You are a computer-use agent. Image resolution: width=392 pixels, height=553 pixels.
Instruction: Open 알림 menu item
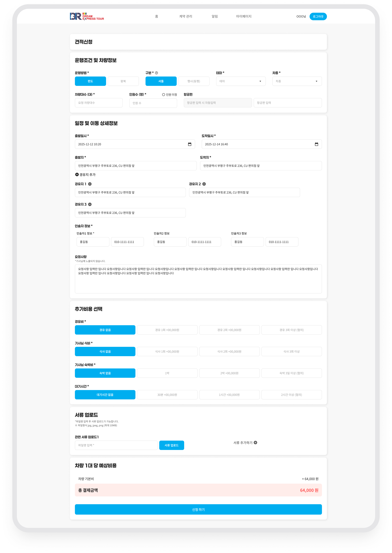pos(215,16)
